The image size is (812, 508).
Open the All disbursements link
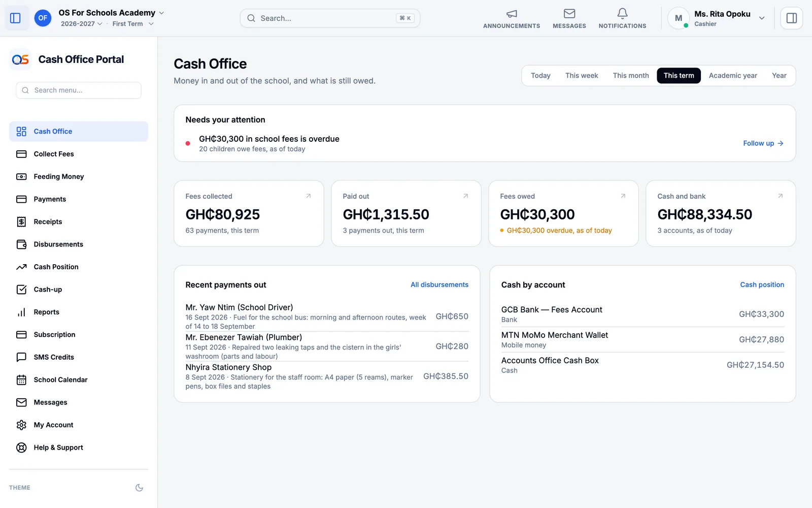pos(439,285)
